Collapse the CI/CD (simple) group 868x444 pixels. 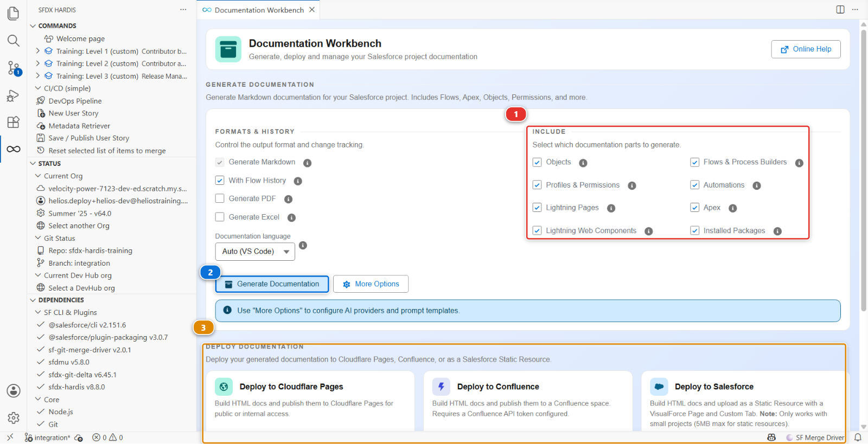coord(38,88)
